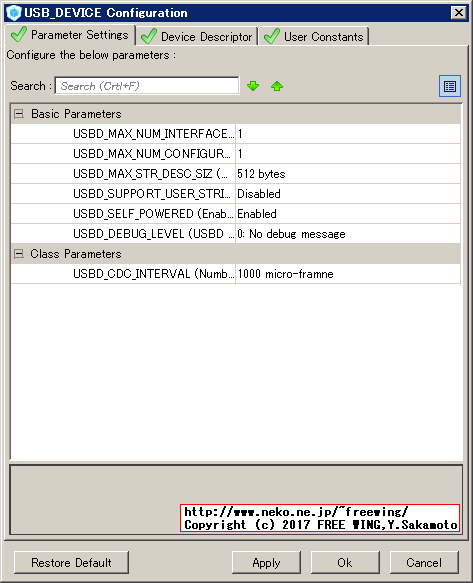The height and width of the screenshot is (583, 473).
Task: Select the USBD_DEBUG_LEVEL parameter name
Action: tap(153, 234)
